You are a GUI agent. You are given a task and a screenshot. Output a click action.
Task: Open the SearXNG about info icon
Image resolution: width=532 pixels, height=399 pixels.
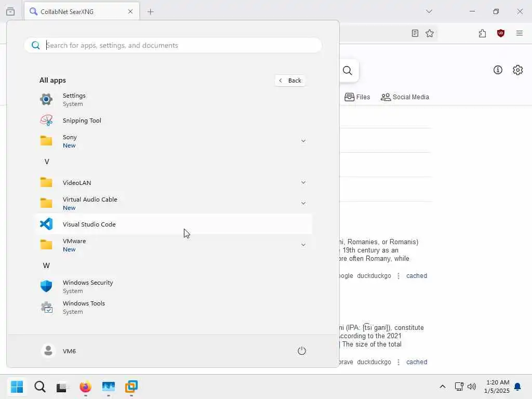coord(498,70)
